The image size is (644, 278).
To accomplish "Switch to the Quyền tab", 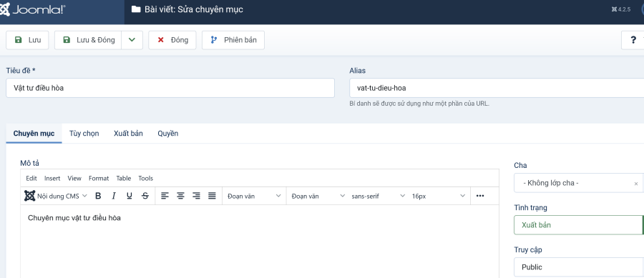I will coord(168,134).
